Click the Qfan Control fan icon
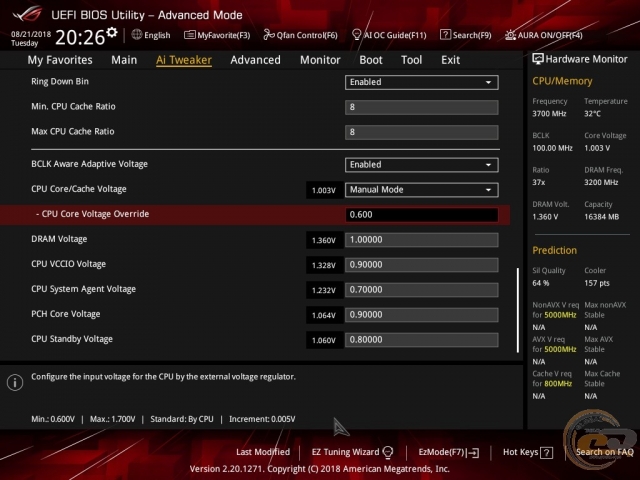Image resolution: width=640 pixels, height=480 pixels. 269,35
